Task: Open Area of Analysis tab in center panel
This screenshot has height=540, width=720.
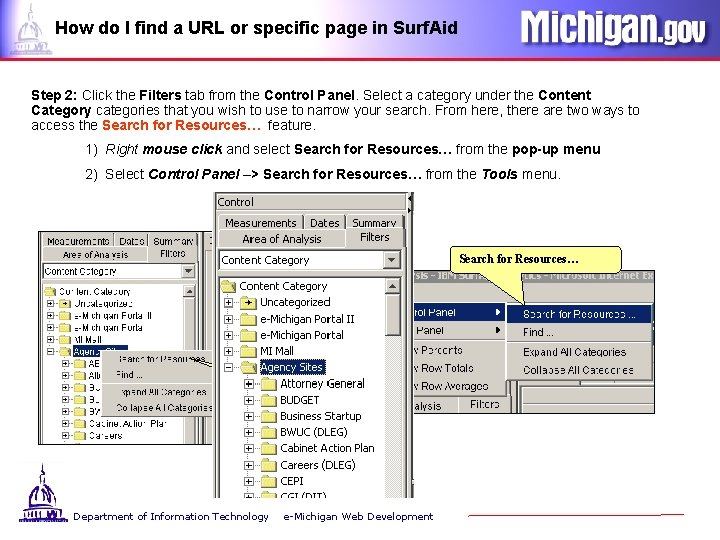Action: click(x=281, y=239)
